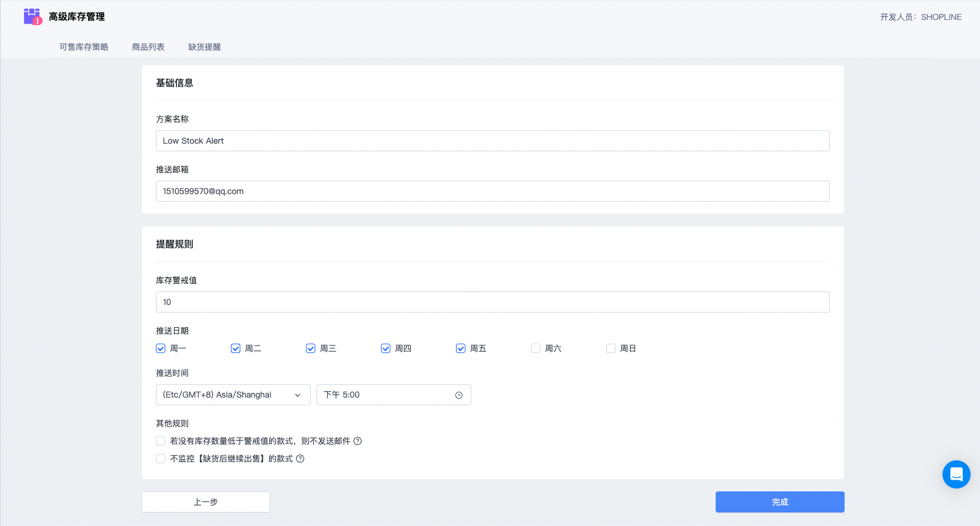Open the chat support bubble icon
The width and height of the screenshot is (980, 526).
click(x=956, y=474)
